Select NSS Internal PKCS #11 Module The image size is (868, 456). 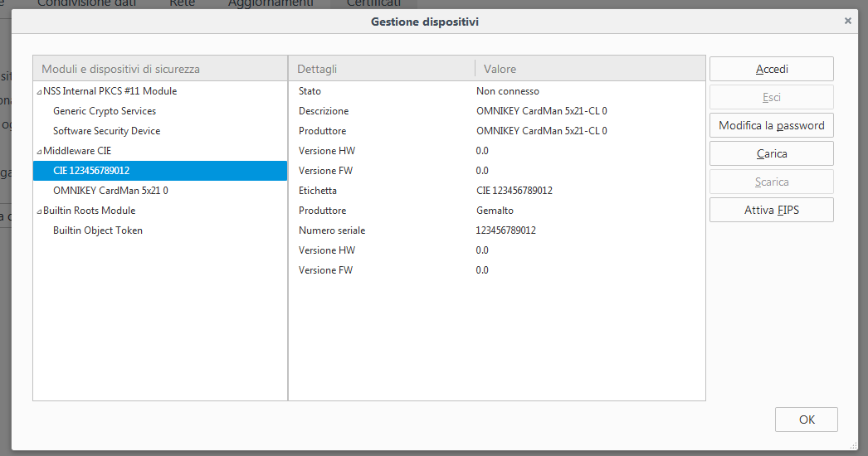pyautogui.click(x=110, y=91)
